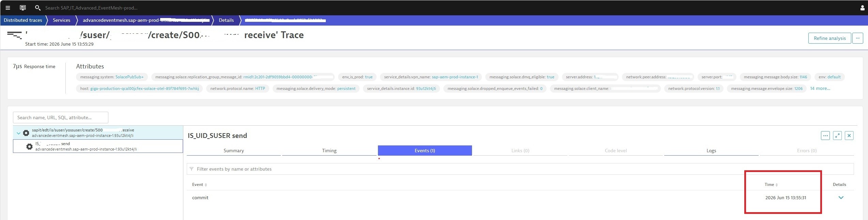Click the Details column header
This screenshot has height=220, width=868.
tap(839, 185)
